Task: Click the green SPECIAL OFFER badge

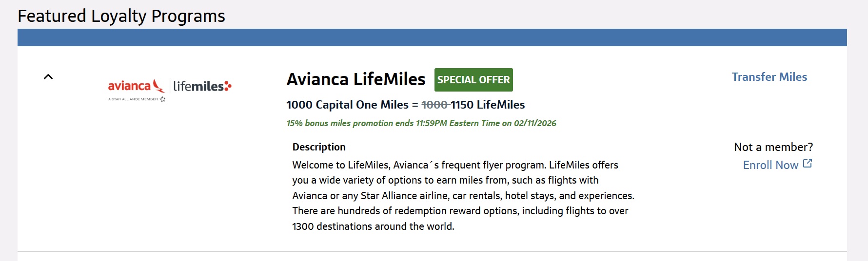Action: click(x=473, y=80)
